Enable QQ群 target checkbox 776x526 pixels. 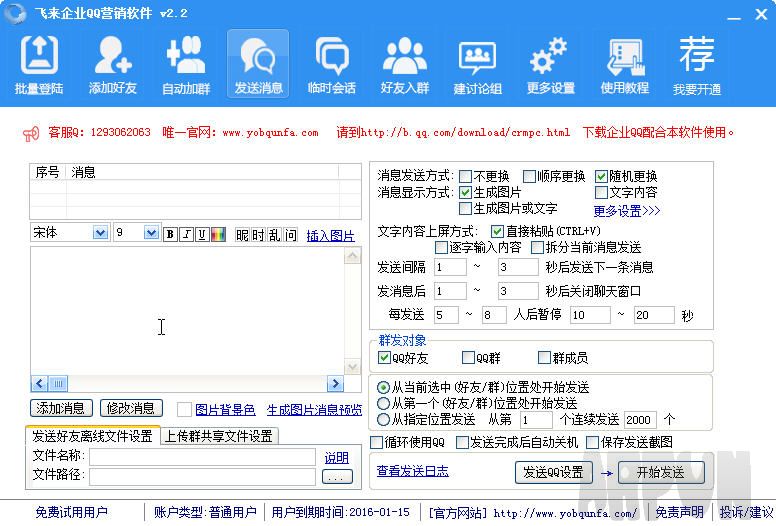[468, 357]
